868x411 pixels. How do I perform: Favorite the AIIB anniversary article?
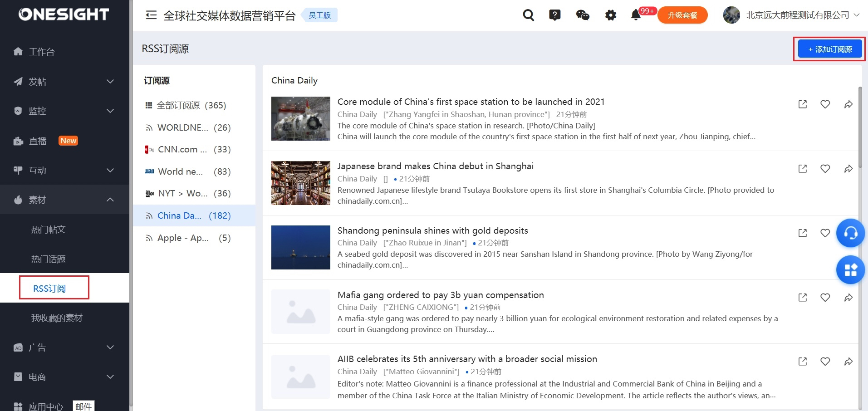click(x=825, y=362)
